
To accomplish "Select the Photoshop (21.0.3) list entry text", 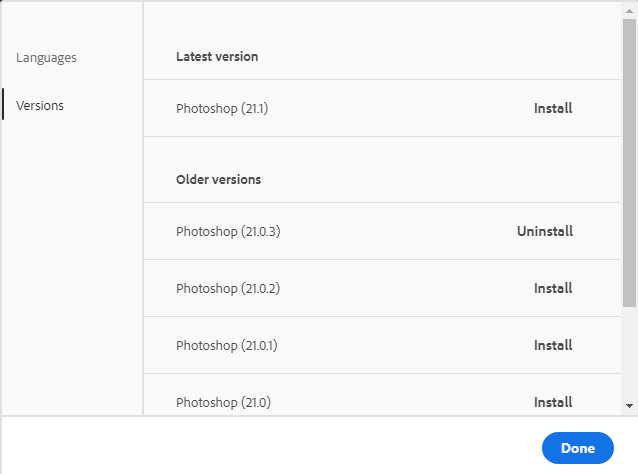I will (227, 231).
